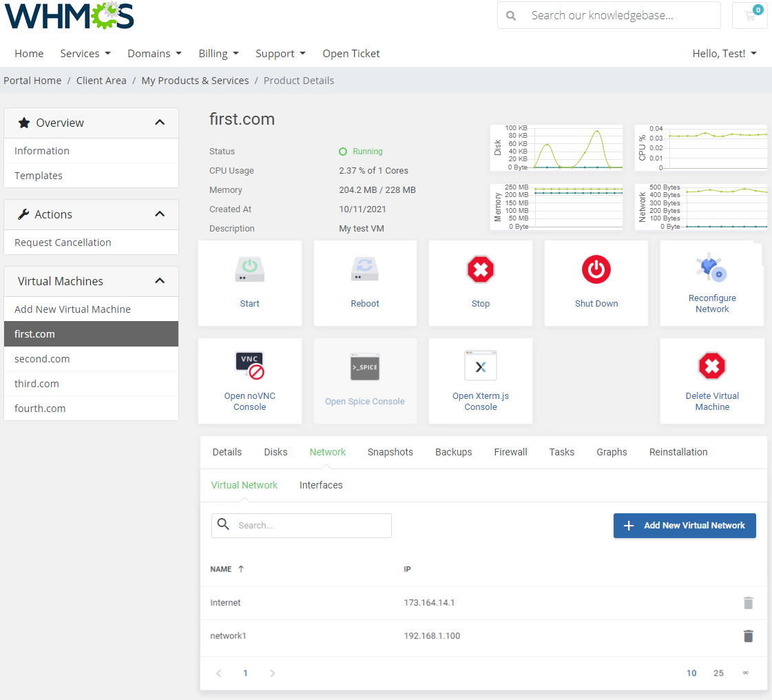The height and width of the screenshot is (700, 772).
Task: Switch to the Details tab
Action: click(x=227, y=452)
